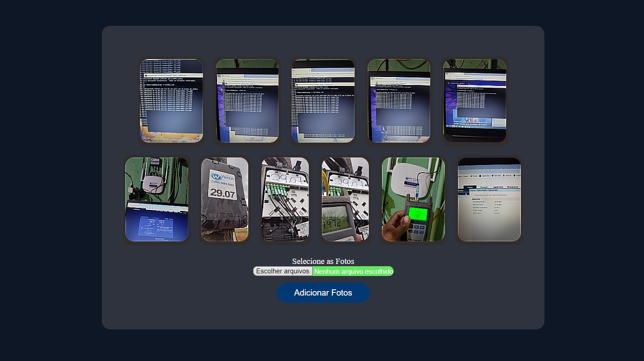The image size is (644, 361).
Task: Open the router above laptop speed test photo
Action: point(157,199)
